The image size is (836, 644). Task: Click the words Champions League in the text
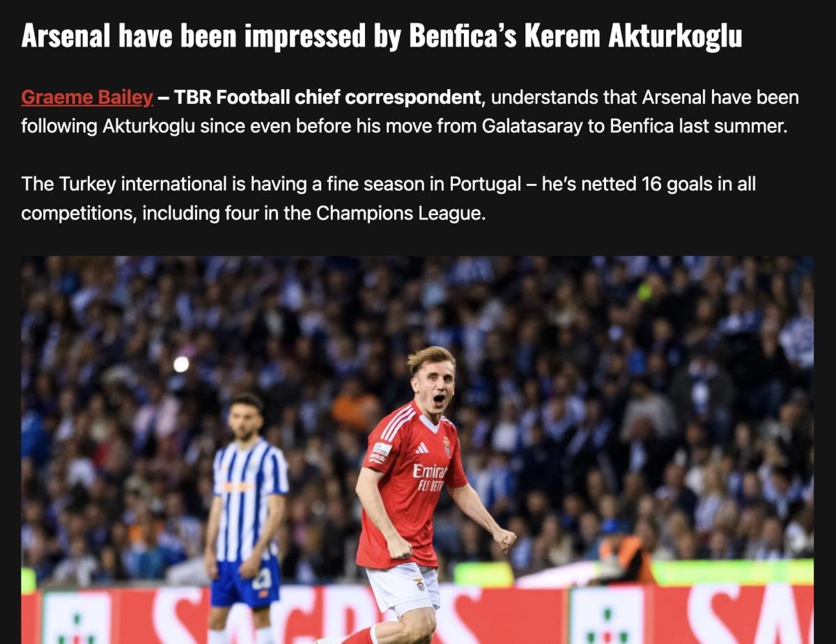[400, 212]
